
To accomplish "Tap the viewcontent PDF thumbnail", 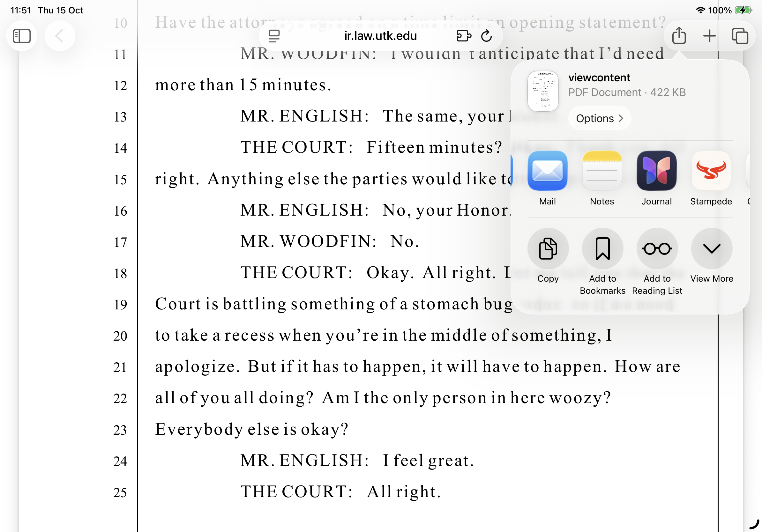I will coord(543,91).
